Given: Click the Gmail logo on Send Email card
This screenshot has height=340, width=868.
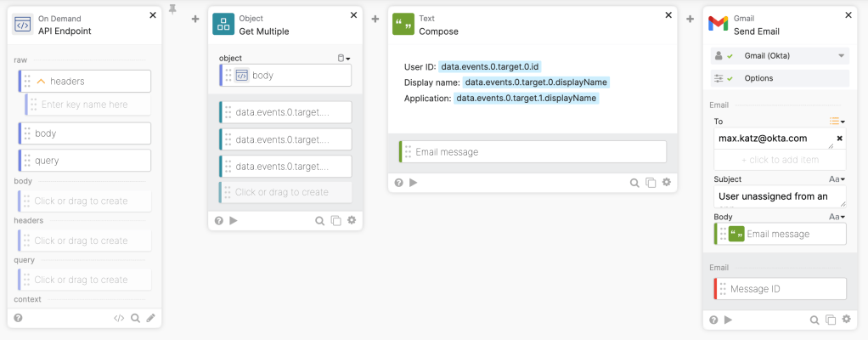Looking at the screenshot, I should (x=719, y=24).
